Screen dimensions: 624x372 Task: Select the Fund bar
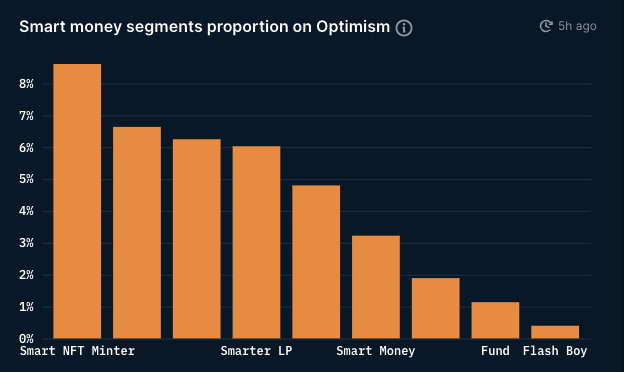tap(495, 320)
